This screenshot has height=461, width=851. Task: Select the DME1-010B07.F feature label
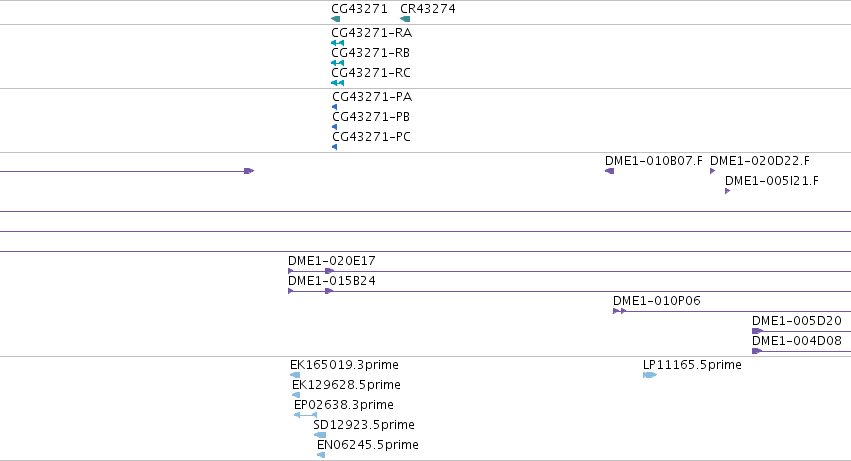(x=653, y=161)
